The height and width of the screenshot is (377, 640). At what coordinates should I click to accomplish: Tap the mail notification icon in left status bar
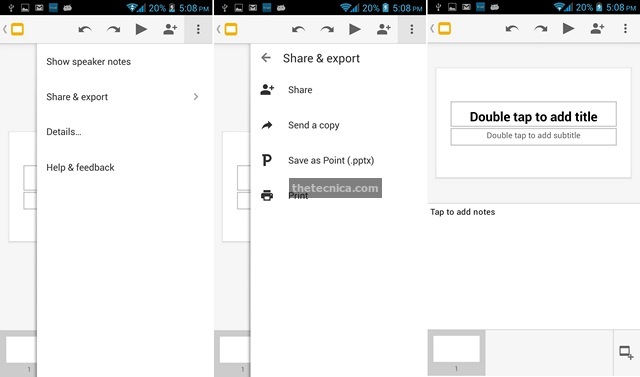point(39,7)
